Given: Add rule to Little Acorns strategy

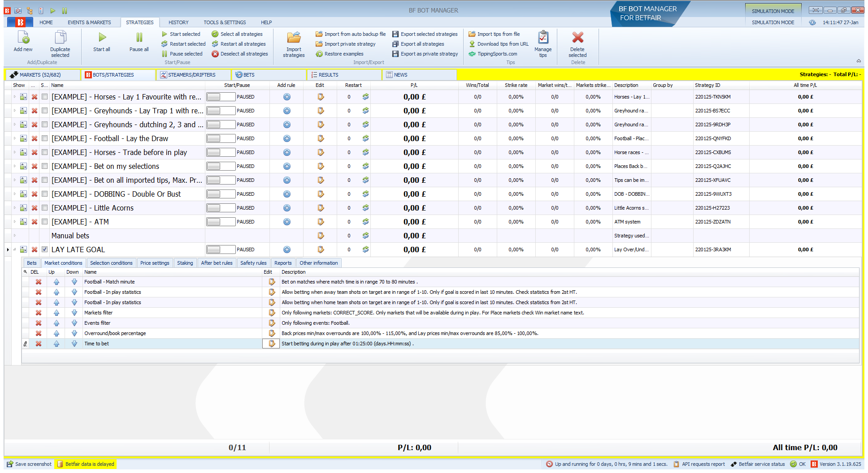Looking at the screenshot, I should click(x=286, y=208).
